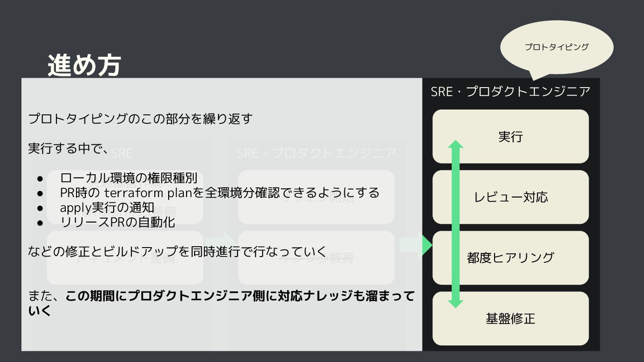The height and width of the screenshot is (362, 644).
Task: Click the faded SRE label behind overlay
Action: (122, 153)
